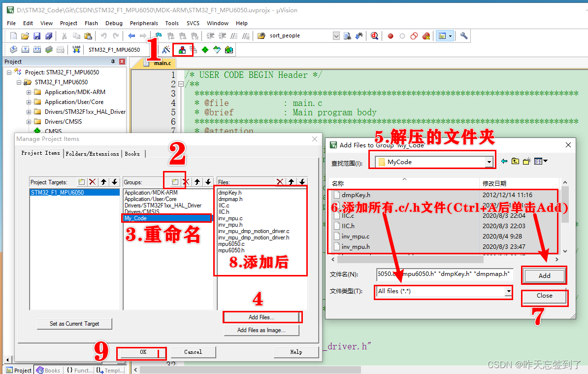
Task: Open the find text dropdown showing sort_people
Action: coord(336,36)
